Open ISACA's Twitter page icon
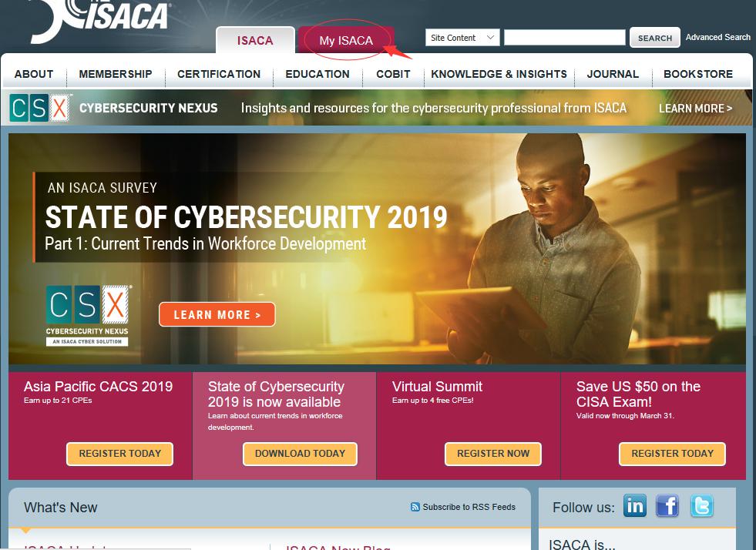 [x=701, y=505]
